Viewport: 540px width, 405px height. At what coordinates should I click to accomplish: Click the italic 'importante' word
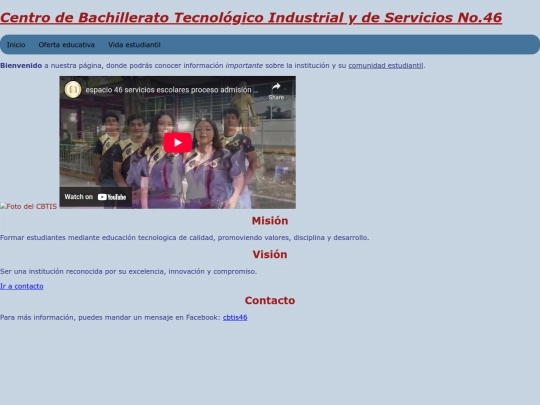pyautogui.click(x=244, y=65)
